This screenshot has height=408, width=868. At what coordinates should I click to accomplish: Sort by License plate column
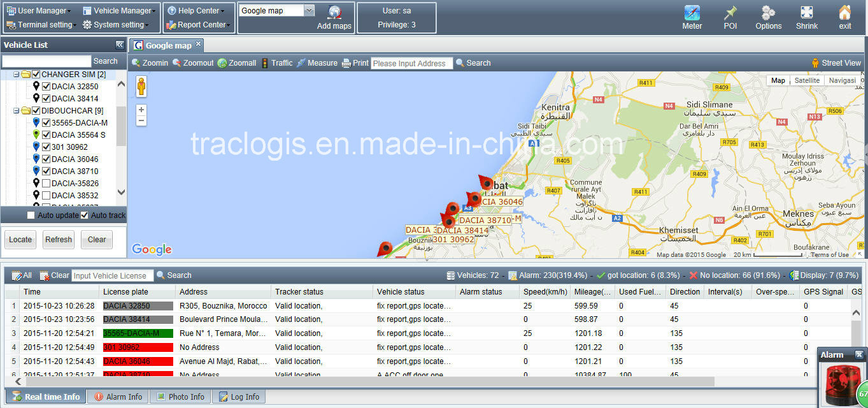(x=138, y=292)
